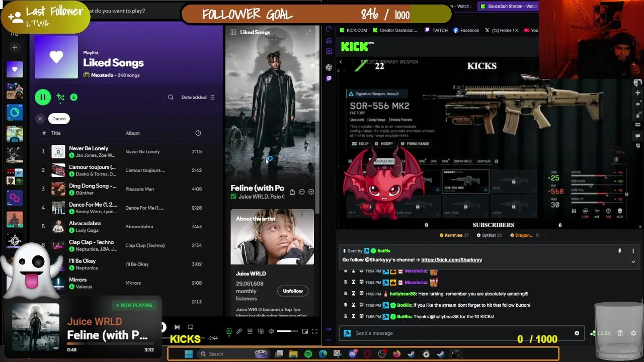Open the Spotify miniplayer
The width and height of the screenshot is (644, 362).
tap(305, 331)
